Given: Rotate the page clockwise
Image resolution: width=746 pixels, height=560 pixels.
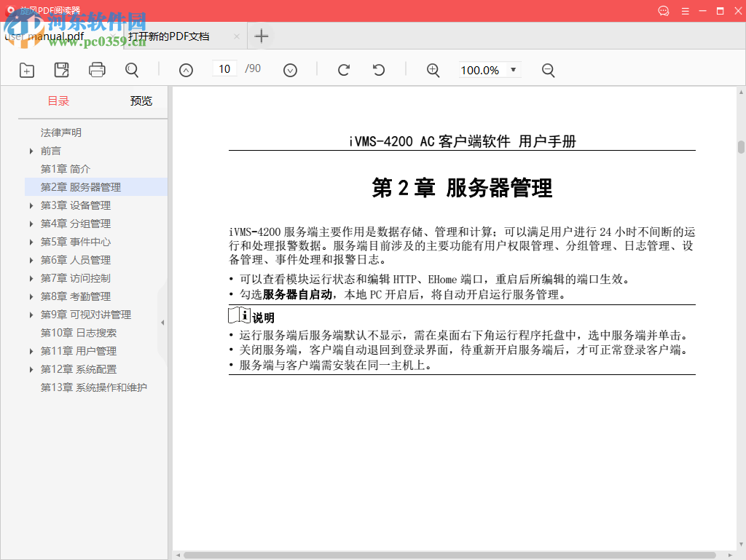Looking at the screenshot, I should coord(342,70).
